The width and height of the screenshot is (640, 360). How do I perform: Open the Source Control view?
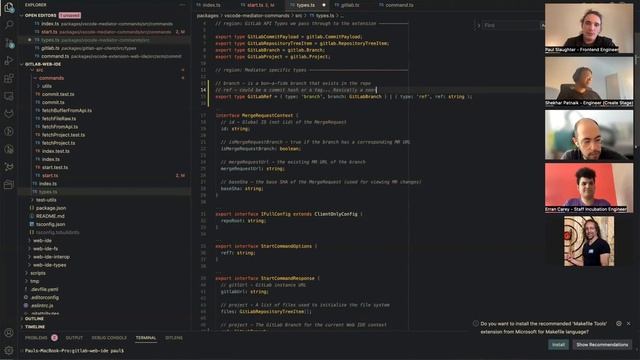[x=9, y=43]
